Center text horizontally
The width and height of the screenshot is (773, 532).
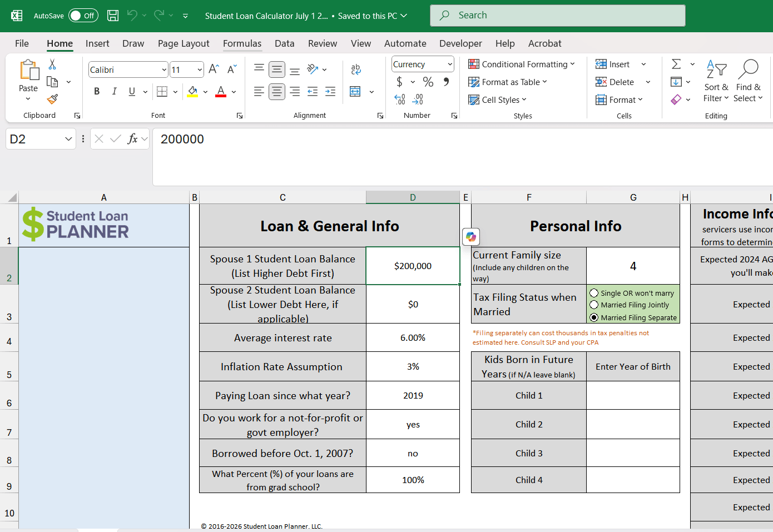click(277, 92)
